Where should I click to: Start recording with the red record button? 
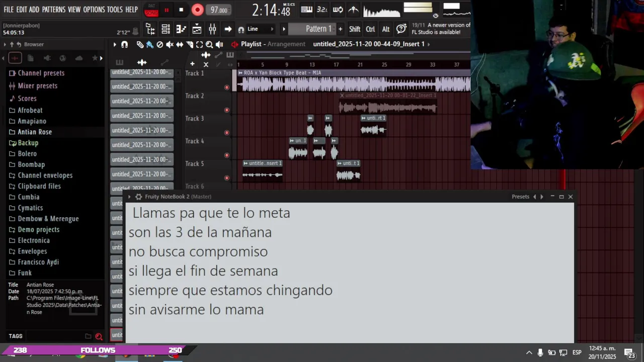click(x=197, y=10)
